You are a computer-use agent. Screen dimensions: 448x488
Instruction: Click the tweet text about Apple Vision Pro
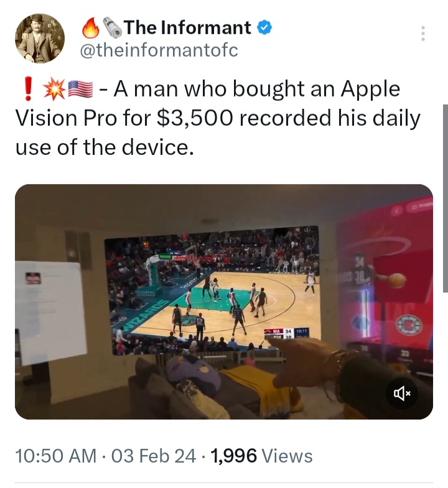[x=218, y=118]
